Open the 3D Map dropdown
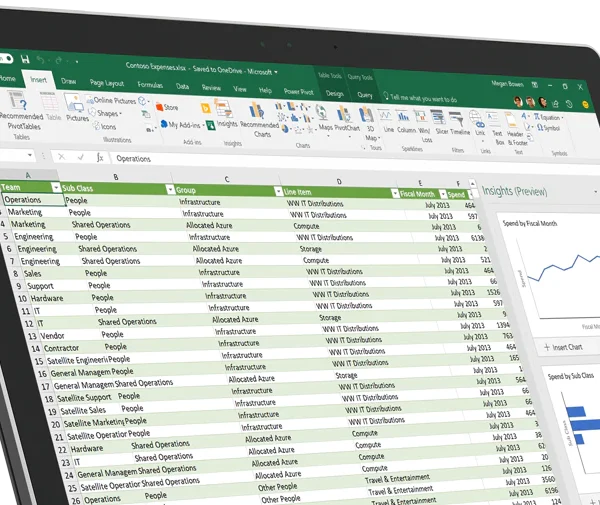This screenshot has height=505, width=600. pos(370,125)
